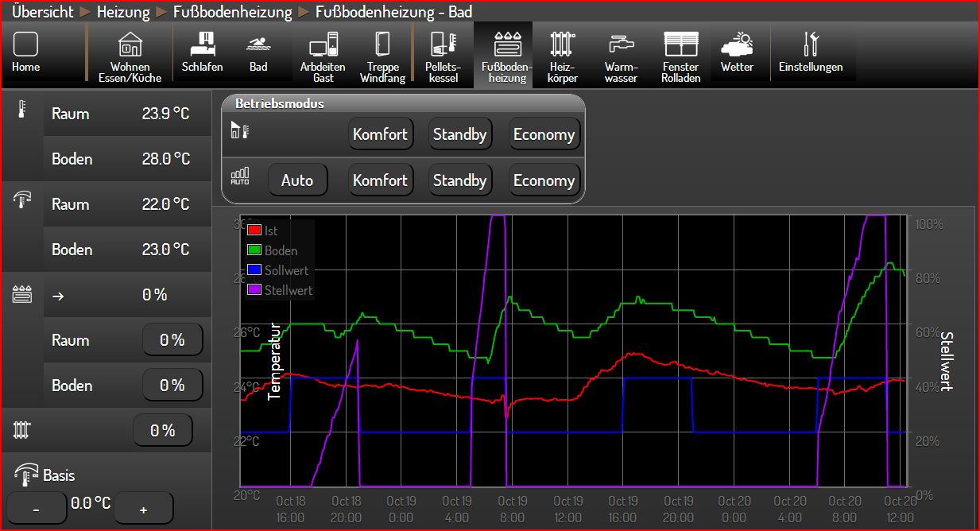The height and width of the screenshot is (531, 980).
Task: Activate Auto operating mode
Action: pyautogui.click(x=297, y=180)
